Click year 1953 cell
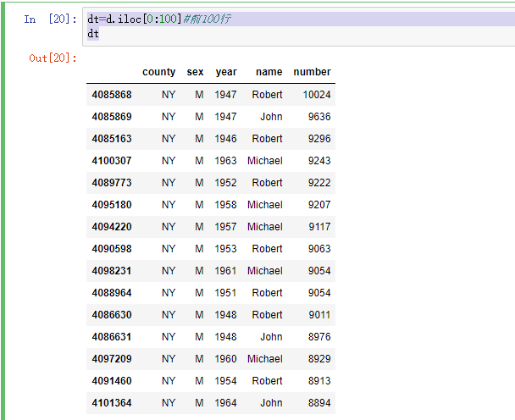This screenshot has height=420, width=515. [x=225, y=249]
